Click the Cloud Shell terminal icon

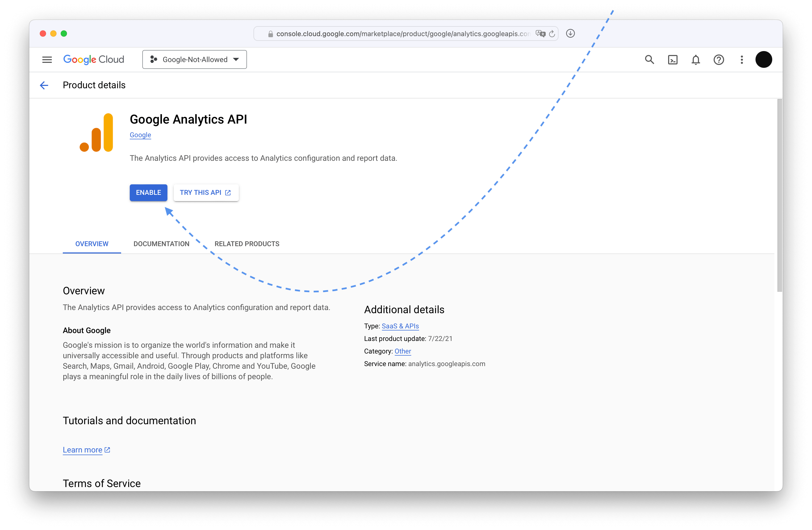pyautogui.click(x=673, y=59)
